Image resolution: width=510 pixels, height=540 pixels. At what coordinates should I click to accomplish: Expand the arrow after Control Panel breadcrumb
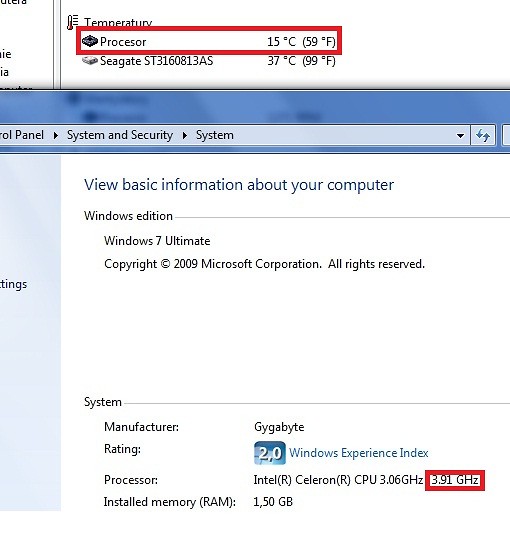pos(55,135)
